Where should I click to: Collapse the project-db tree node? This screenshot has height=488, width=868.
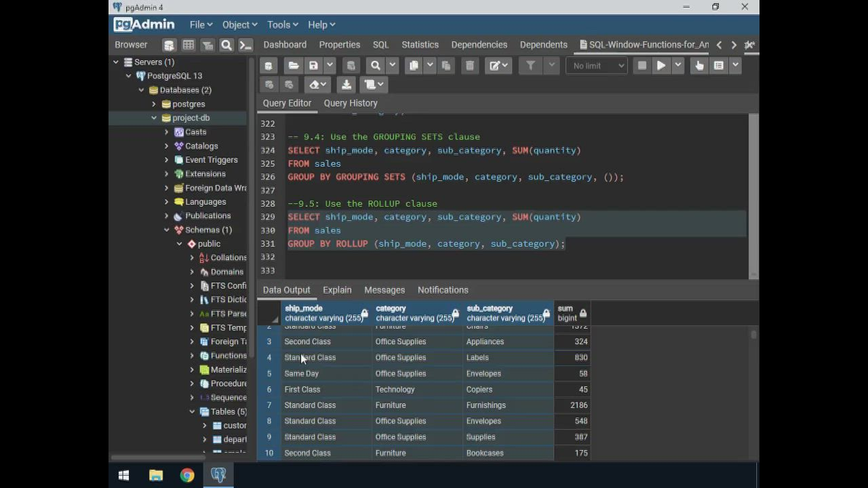coord(154,118)
